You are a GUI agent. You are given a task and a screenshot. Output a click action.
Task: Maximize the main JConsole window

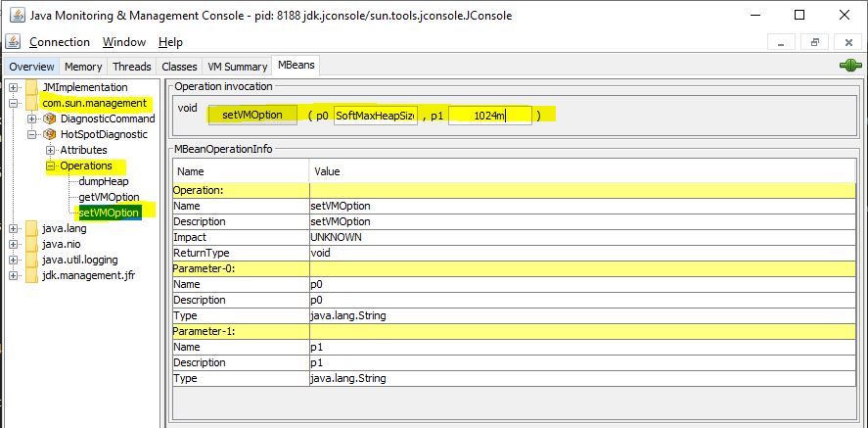pos(799,15)
